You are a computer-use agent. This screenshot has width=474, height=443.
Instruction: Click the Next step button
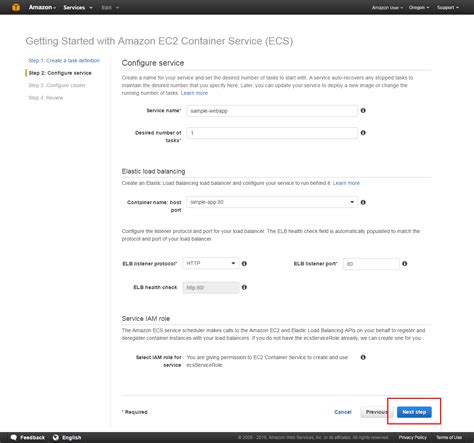click(x=414, y=412)
